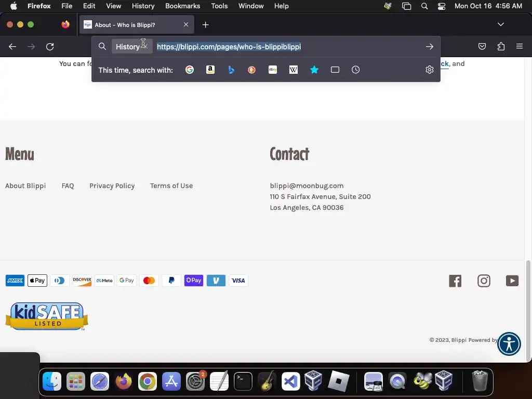Visit Blippi's Facebook page
The height and width of the screenshot is (399, 532).
[455, 281]
